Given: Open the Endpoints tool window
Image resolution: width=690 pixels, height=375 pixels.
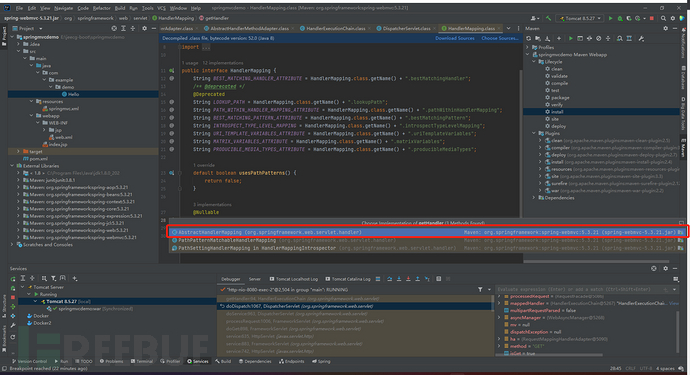Looking at the screenshot, I should click(x=291, y=361).
